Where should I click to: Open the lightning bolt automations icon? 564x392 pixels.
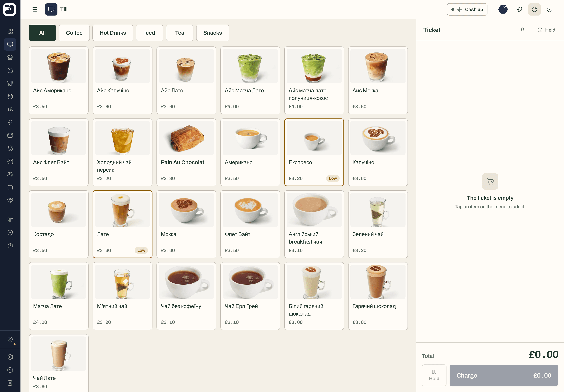(10, 122)
